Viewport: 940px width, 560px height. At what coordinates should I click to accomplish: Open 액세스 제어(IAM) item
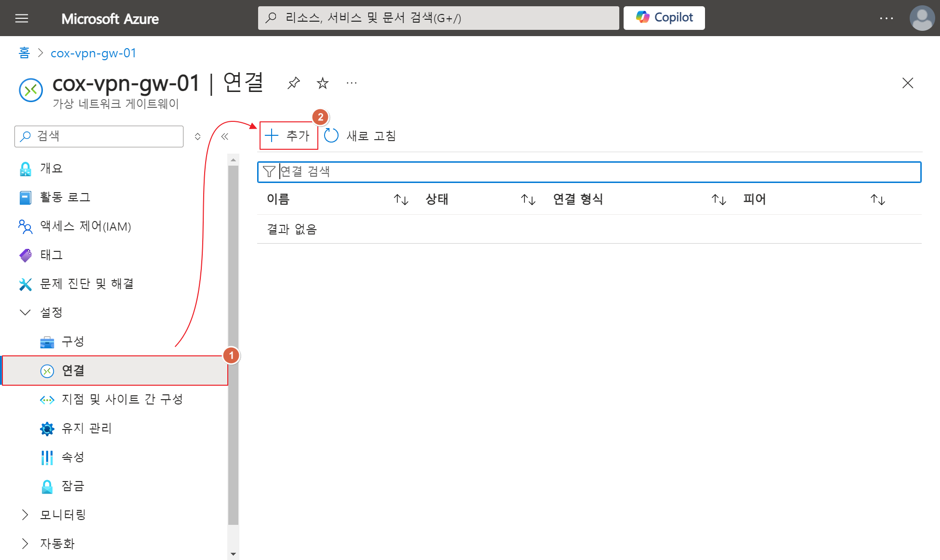[x=85, y=226]
